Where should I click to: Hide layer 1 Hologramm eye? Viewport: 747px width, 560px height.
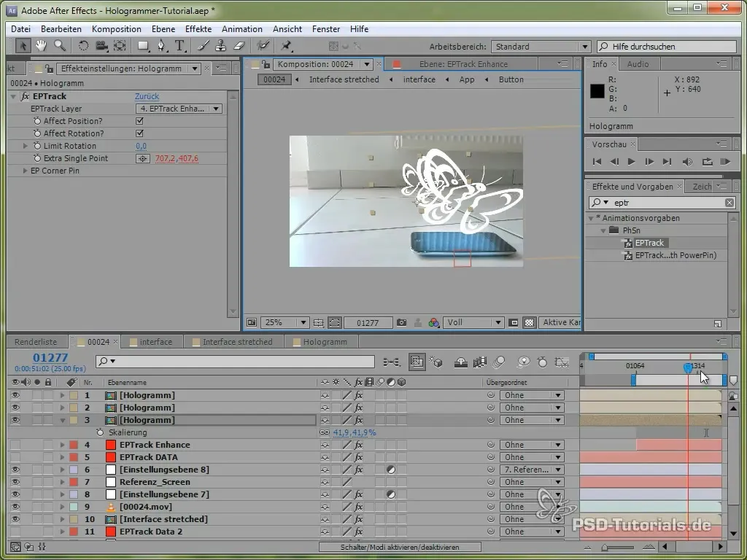point(15,395)
